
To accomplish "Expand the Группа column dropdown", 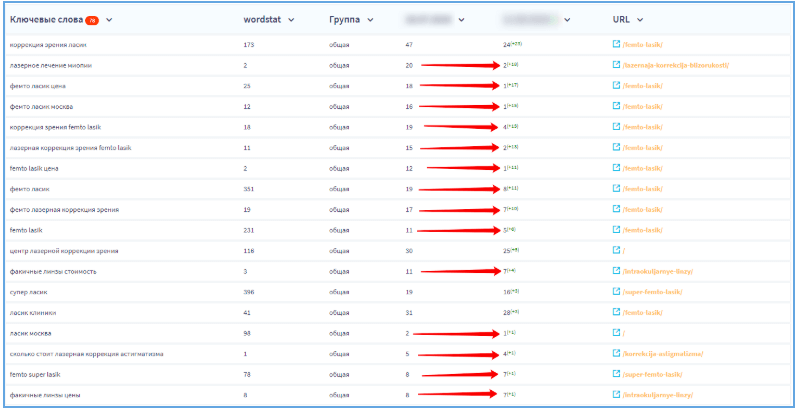I will [x=369, y=19].
